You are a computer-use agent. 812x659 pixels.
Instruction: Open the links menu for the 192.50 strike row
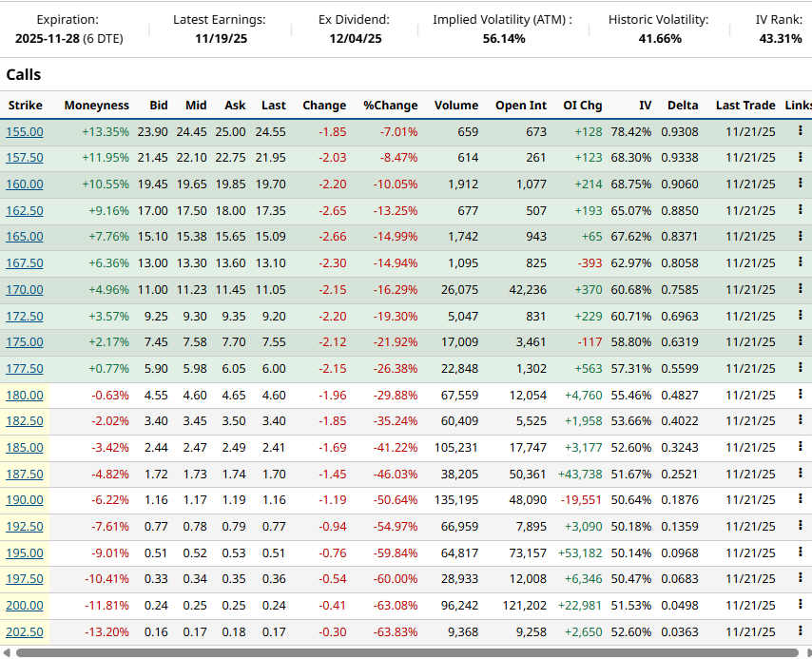800,525
